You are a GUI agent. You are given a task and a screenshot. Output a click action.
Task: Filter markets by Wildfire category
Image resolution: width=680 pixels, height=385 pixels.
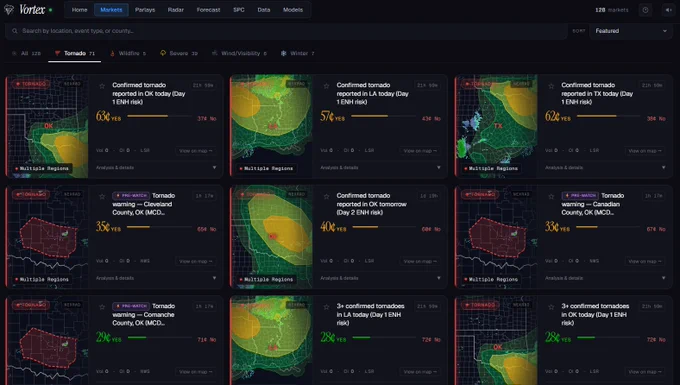tap(128, 53)
